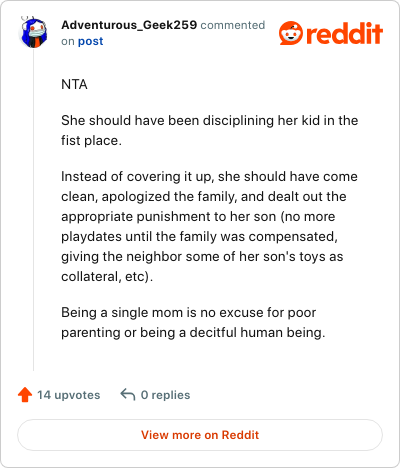Image resolution: width=400 pixels, height=468 pixels.
Task: Click the line mentioning 'playdates until the family'
Action: 199,237
